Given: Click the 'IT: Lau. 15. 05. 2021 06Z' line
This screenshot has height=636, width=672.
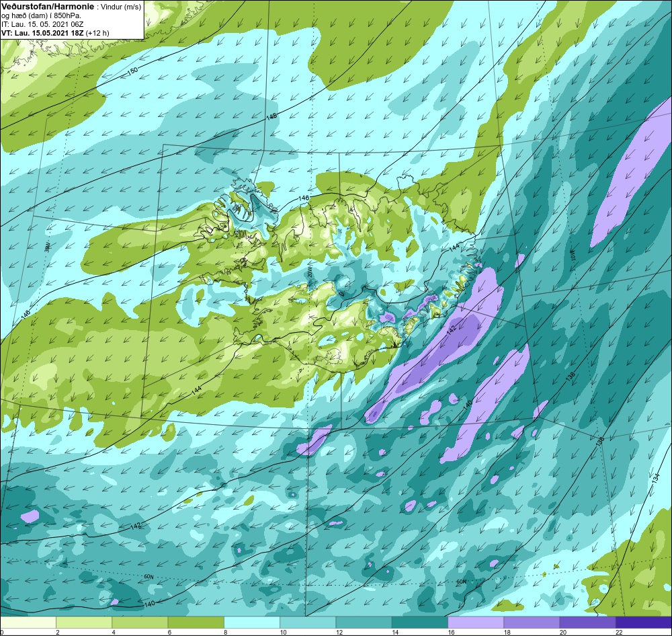Looking at the screenshot, I should click(x=42, y=24).
